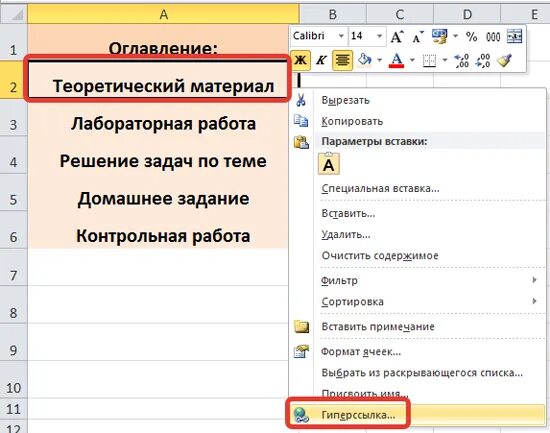Click the scissors icon beside Вырезать
550x433 pixels.
tap(301, 100)
